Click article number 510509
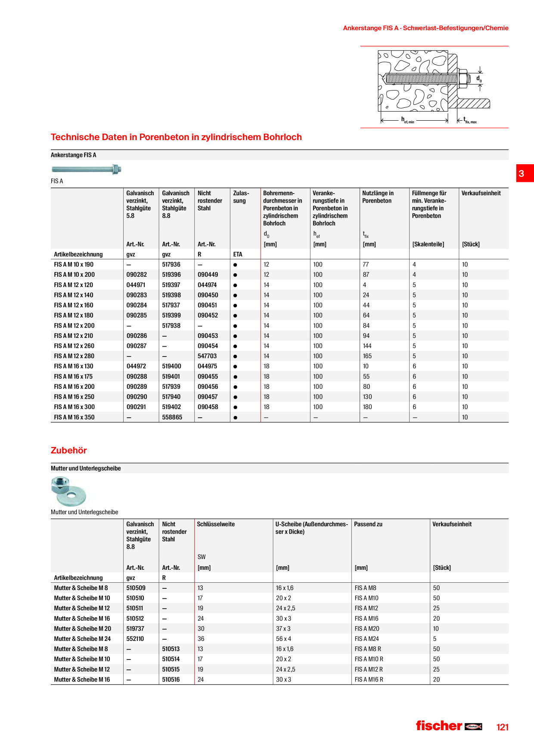The height and width of the screenshot is (756, 534). tap(136, 588)
